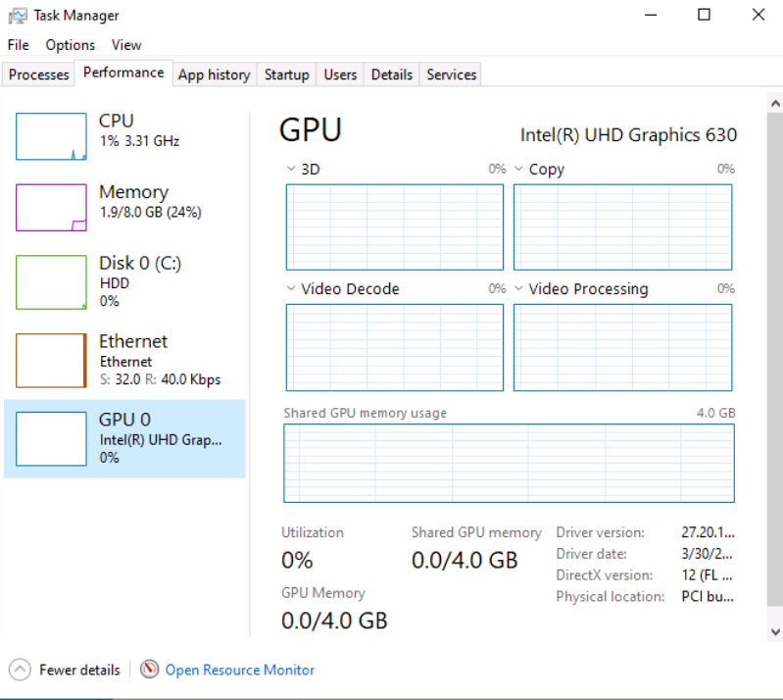Select the Memory mini graph thumbnail

tap(51, 207)
